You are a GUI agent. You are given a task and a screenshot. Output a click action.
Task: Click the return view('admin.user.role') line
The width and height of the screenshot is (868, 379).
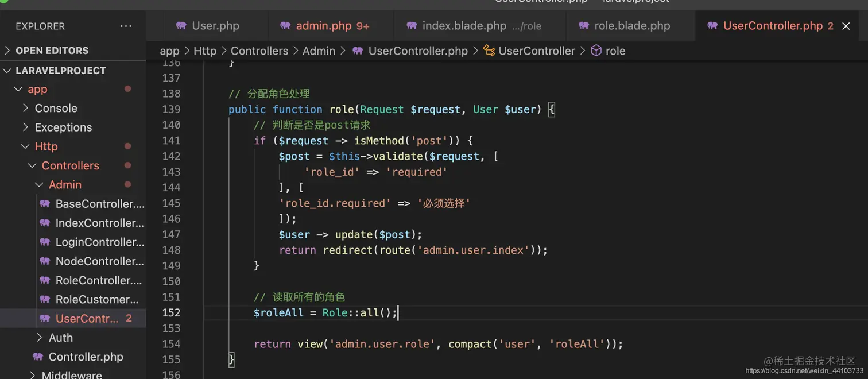click(x=438, y=344)
